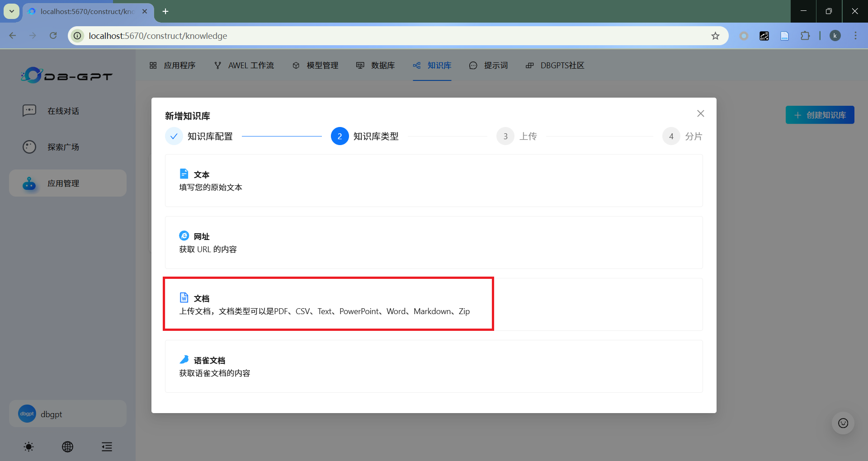This screenshot has height=461, width=868.
Task: Switch to the AWEL 工作流 tab
Action: [244, 66]
